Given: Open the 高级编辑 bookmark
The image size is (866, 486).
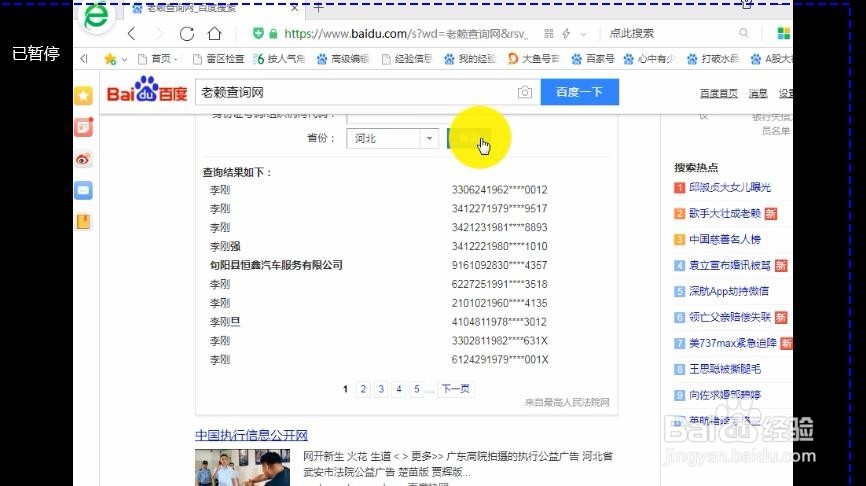Looking at the screenshot, I should point(342,59).
